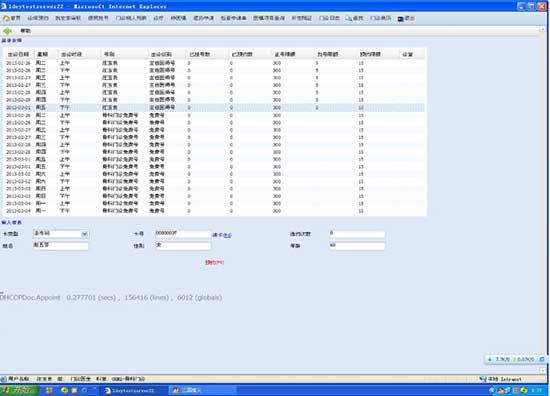This screenshot has width=550, height=396.
Task: Click the Windows Start button
Action: [19, 390]
